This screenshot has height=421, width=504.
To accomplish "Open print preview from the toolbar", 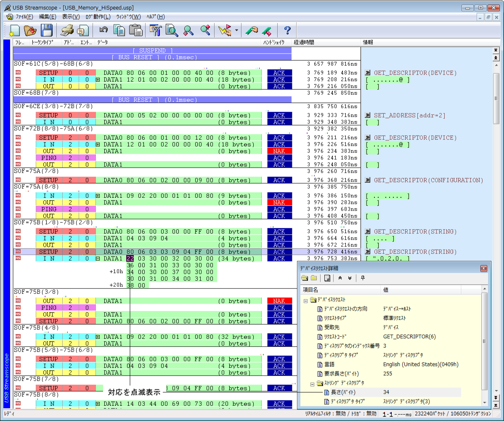I will click(x=83, y=31).
